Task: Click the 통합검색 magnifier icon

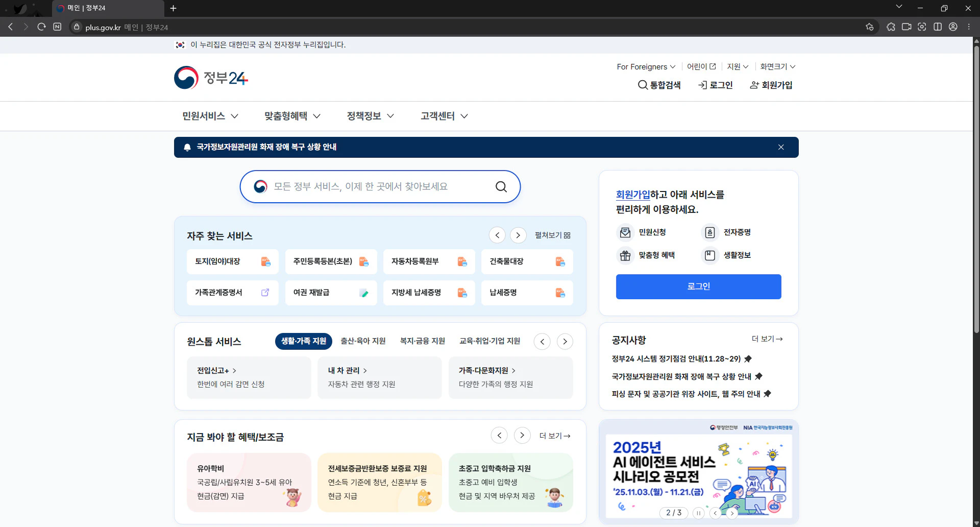Action: point(643,85)
